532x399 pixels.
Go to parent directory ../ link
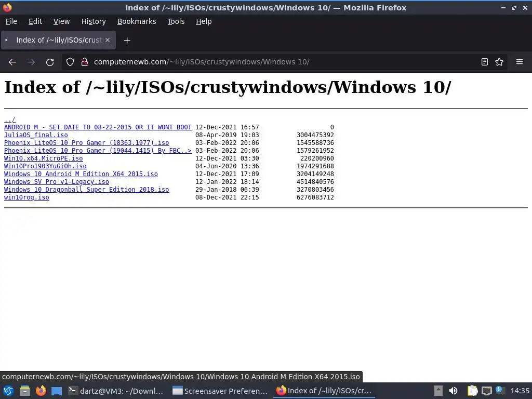click(x=9, y=119)
